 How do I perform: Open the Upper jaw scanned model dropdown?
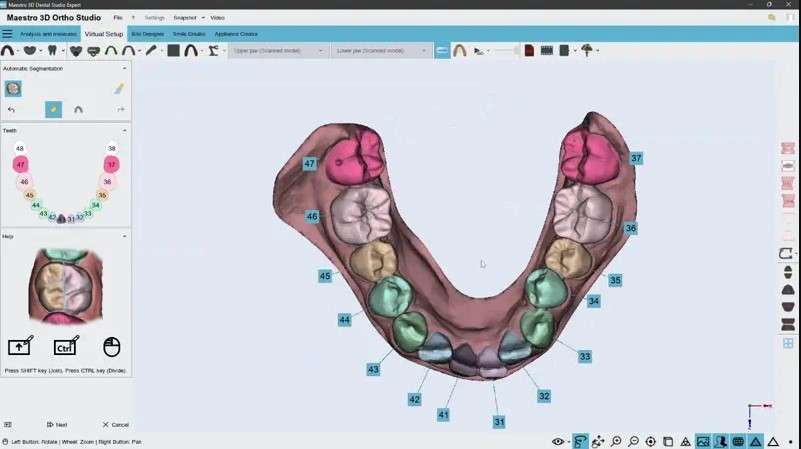[277, 50]
